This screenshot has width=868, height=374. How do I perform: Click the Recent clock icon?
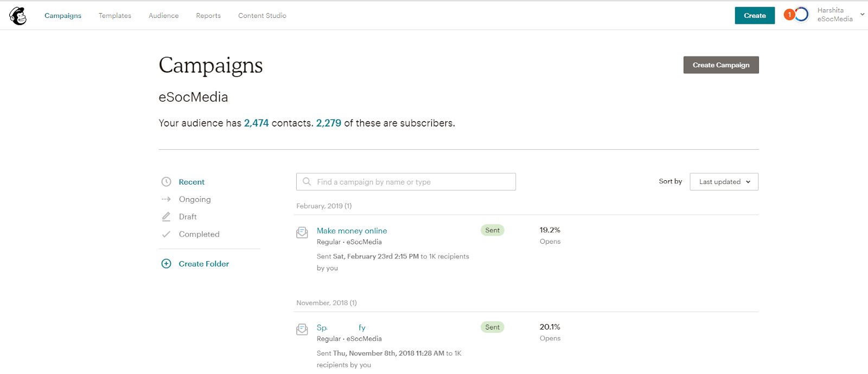coord(167,182)
